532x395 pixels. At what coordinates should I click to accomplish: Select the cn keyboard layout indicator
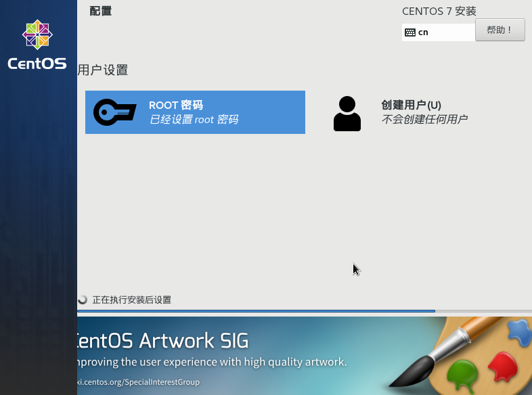439,32
